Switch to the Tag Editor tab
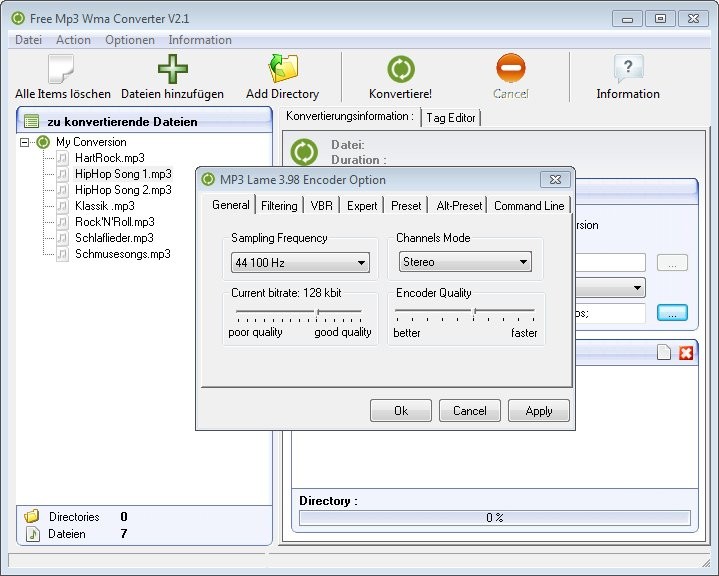 [x=451, y=118]
